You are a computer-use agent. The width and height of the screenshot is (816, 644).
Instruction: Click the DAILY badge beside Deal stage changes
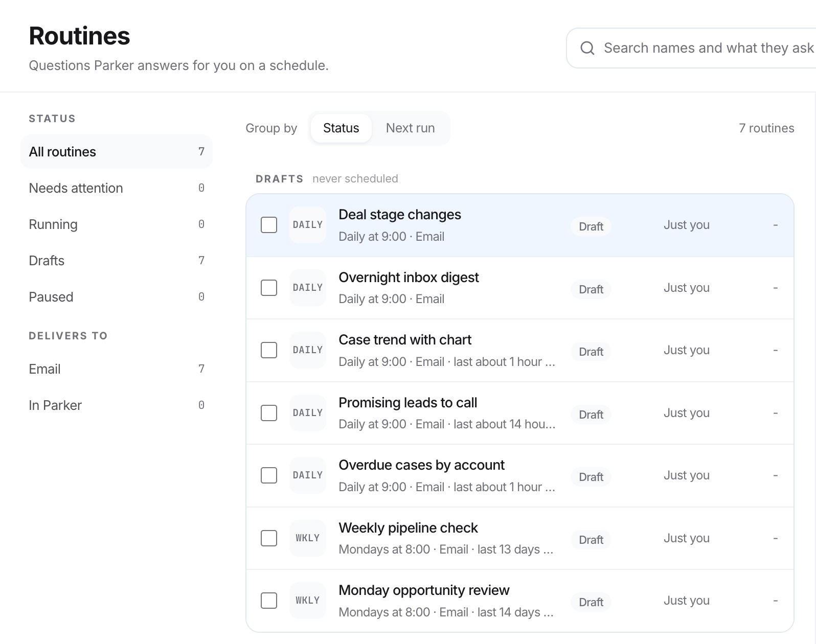point(308,225)
